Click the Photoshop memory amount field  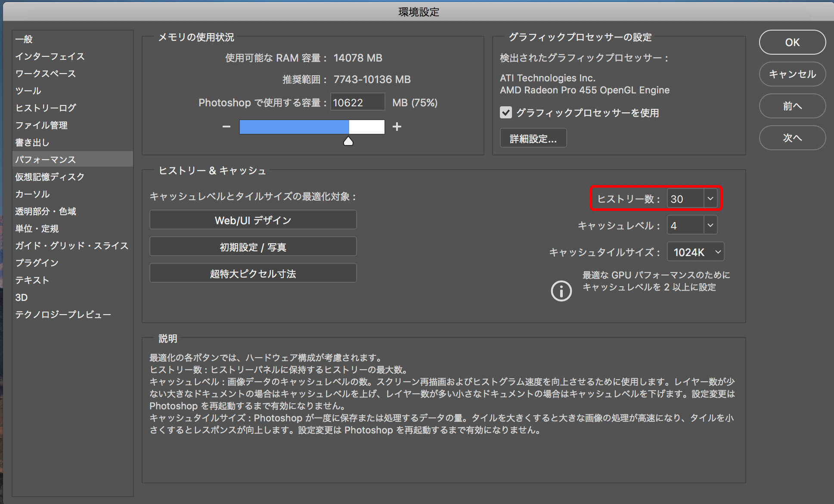[357, 102]
